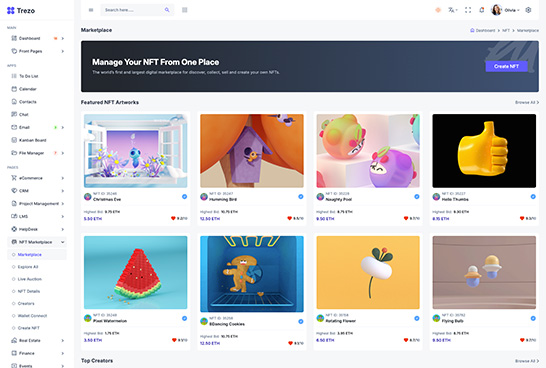Screen dimensions: 546x368
Task: Open notifications bell icon
Action: pyautogui.click(x=482, y=10)
